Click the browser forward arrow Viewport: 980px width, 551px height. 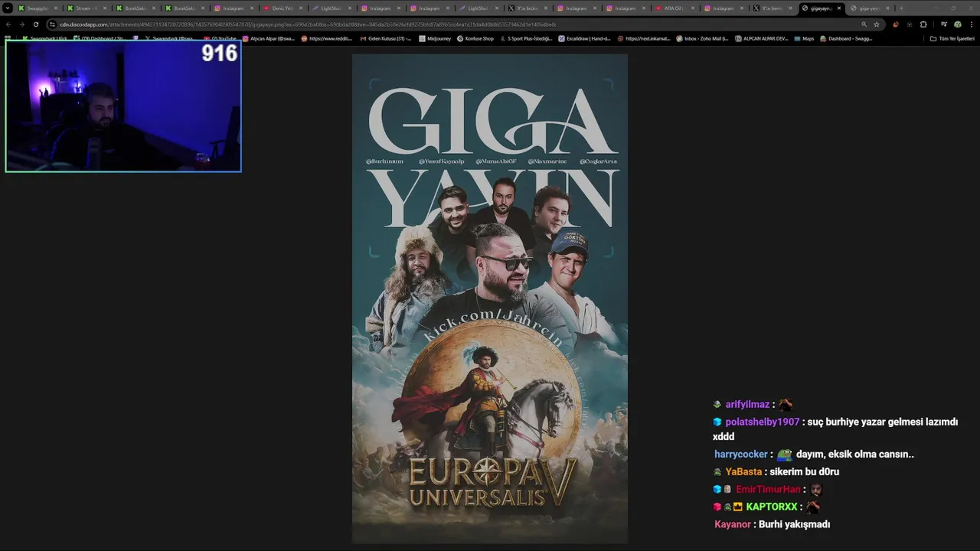pyautogui.click(x=21, y=24)
